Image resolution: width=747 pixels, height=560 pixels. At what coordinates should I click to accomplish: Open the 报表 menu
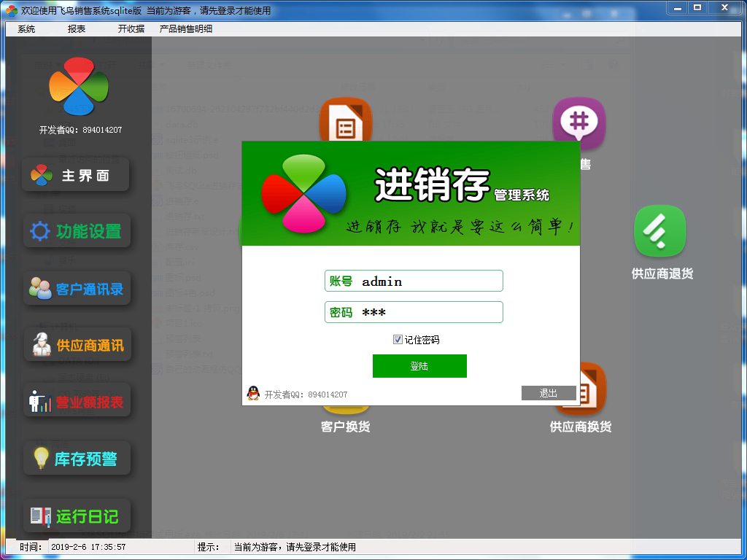[76, 29]
